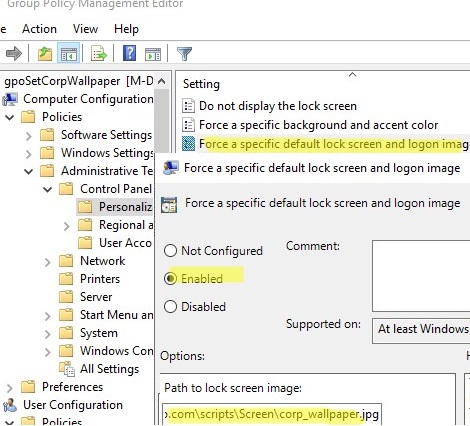
Task: Collapse the Control Panel tree node
Action: [48, 189]
